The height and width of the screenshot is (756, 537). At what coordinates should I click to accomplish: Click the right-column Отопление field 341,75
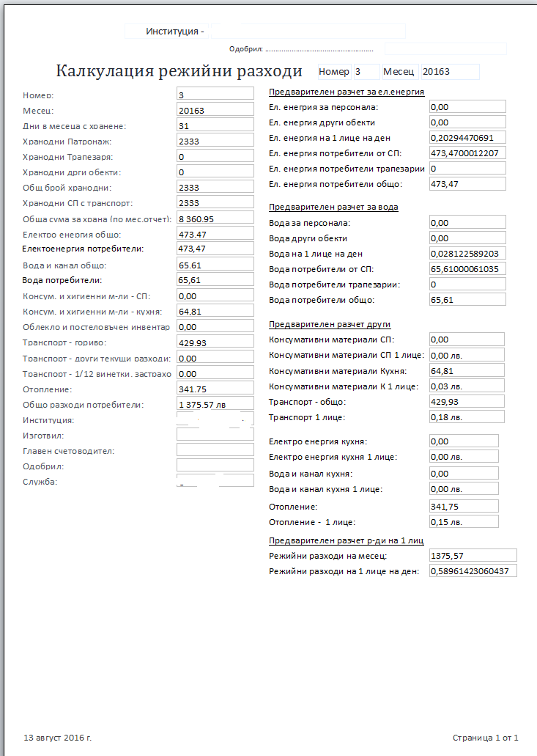coord(464,506)
